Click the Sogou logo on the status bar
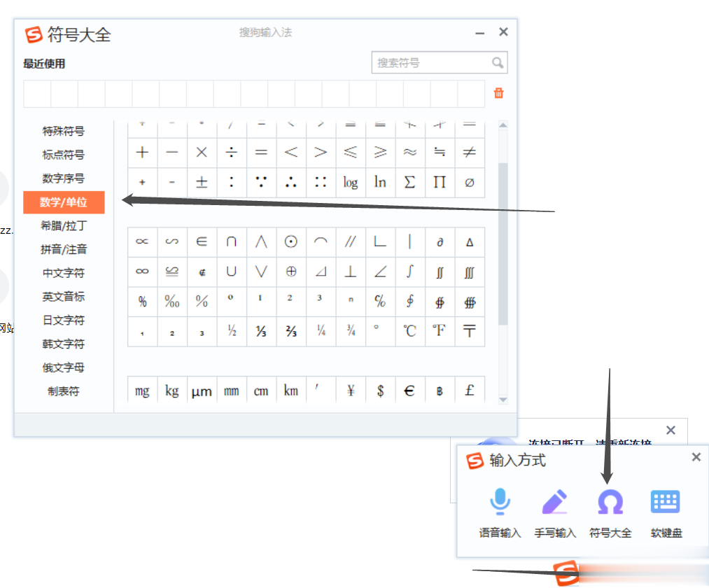The height and width of the screenshot is (588, 709). pos(567,573)
